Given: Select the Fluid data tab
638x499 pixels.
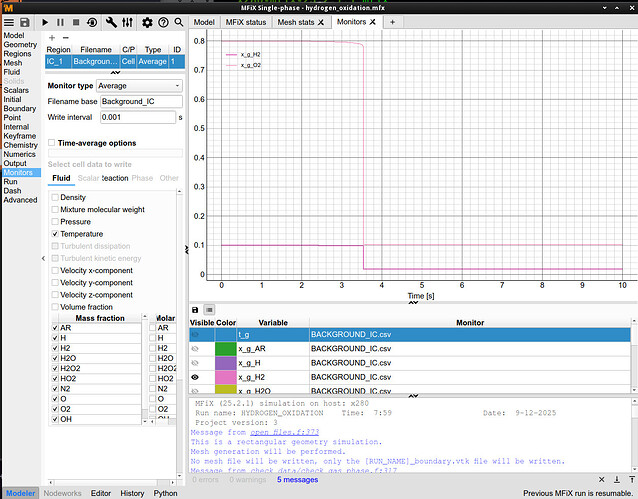Looking at the screenshot, I should point(61,178).
